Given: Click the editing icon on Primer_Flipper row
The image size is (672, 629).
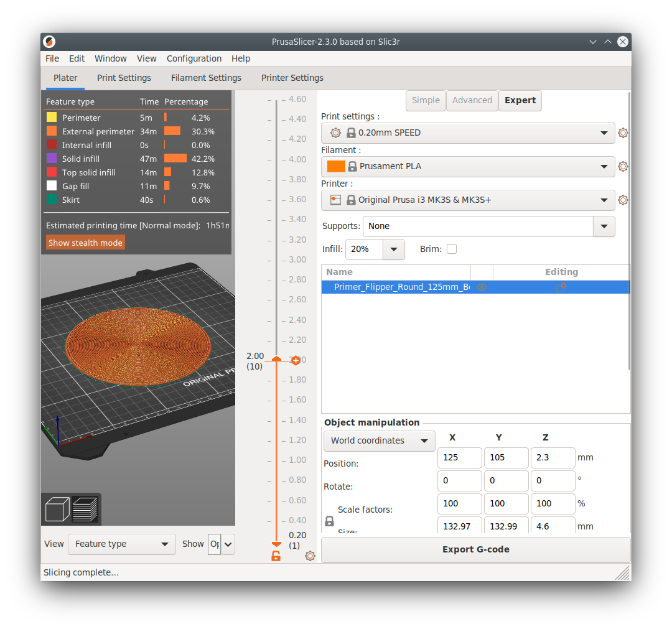Looking at the screenshot, I should [x=561, y=287].
